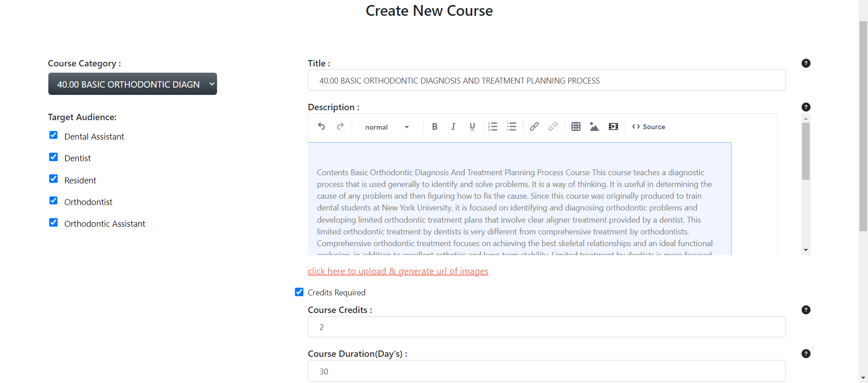Open upload & generate url of images link
The width and height of the screenshot is (868, 383).
[x=398, y=271]
